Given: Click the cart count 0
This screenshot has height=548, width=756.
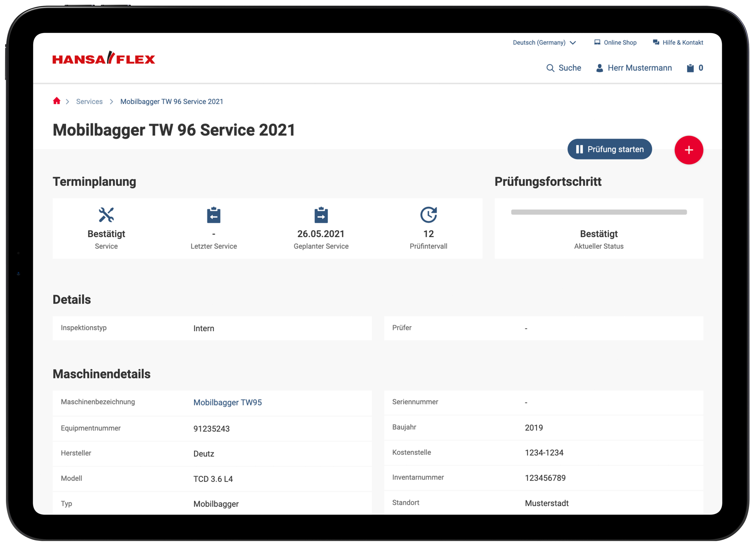Looking at the screenshot, I should (701, 68).
